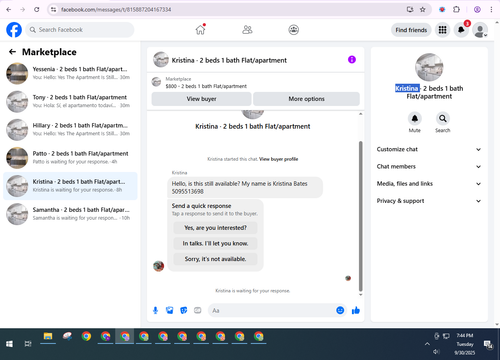Open the notifications bell
The width and height of the screenshot is (500, 360).
pos(461,30)
